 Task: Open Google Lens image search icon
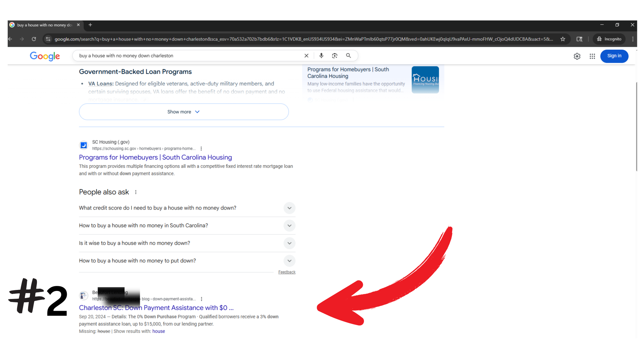334,56
